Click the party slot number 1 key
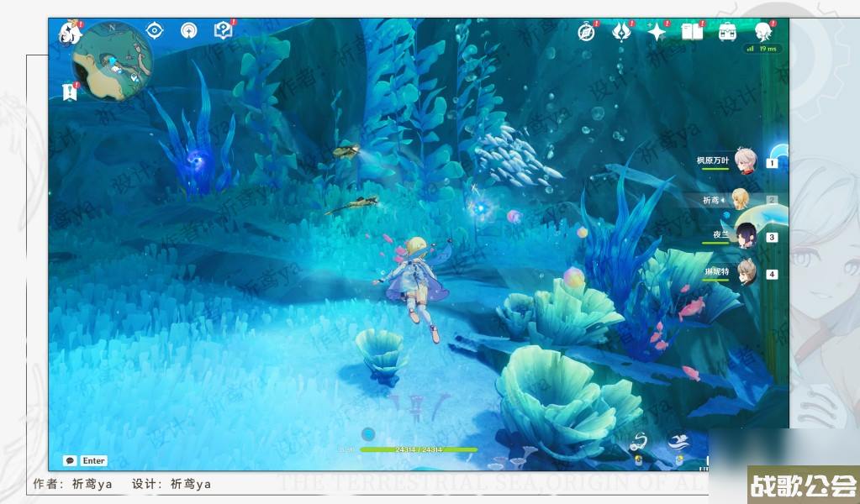Viewport: 860px width, 504px height. pos(772,163)
